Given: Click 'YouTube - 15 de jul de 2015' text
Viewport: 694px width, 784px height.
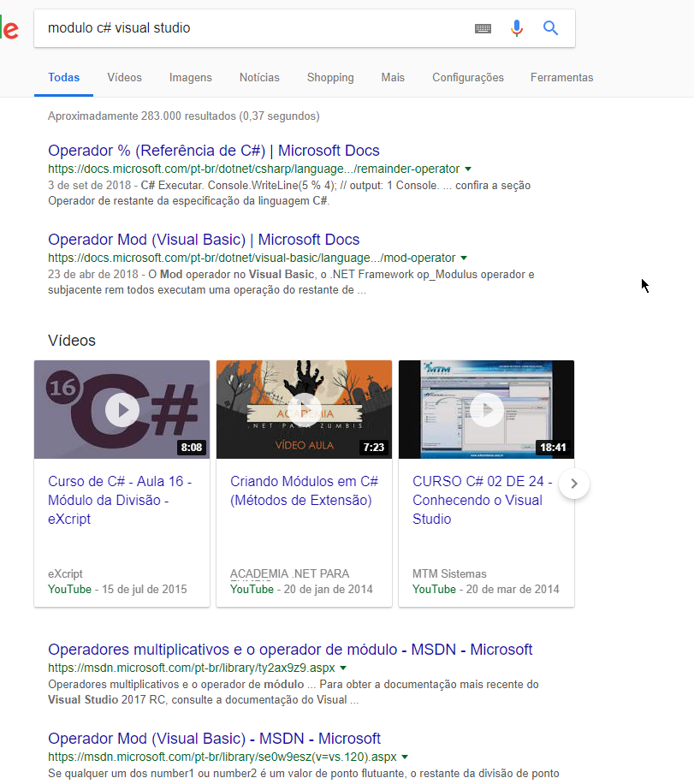Looking at the screenshot, I should point(117,590).
